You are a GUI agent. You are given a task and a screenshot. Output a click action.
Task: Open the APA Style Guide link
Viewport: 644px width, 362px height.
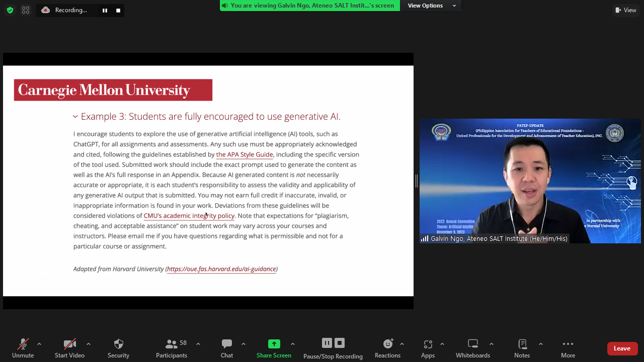(x=245, y=155)
